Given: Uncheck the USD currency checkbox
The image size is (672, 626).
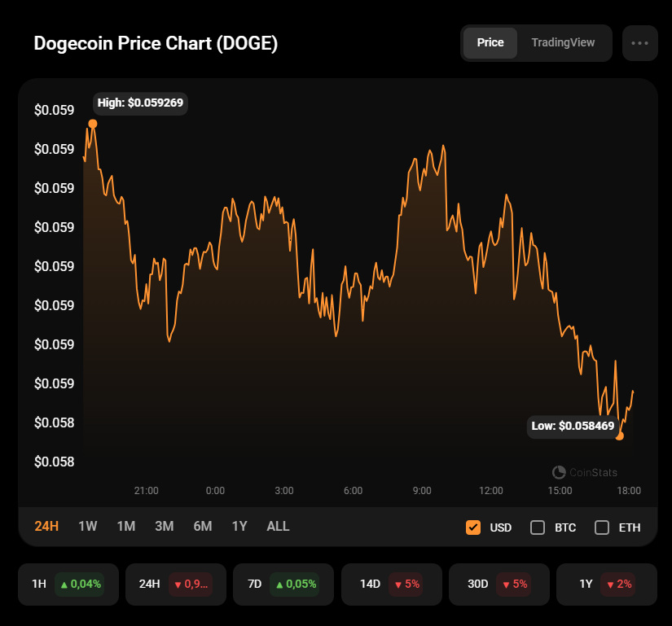Looking at the screenshot, I should [x=472, y=528].
